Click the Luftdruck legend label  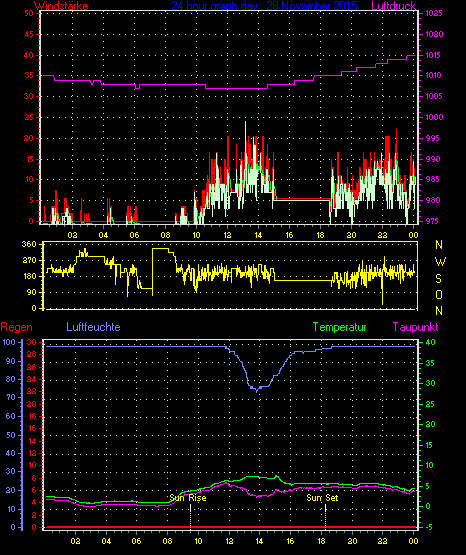pos(393,6)
